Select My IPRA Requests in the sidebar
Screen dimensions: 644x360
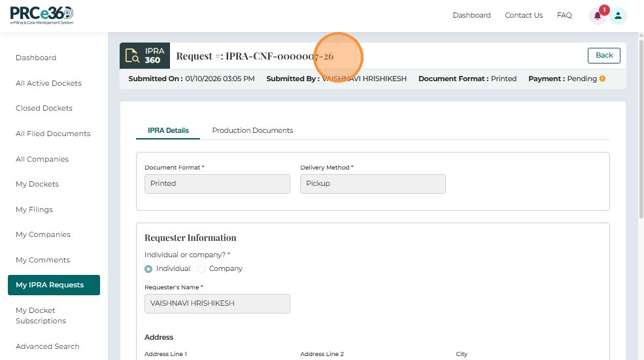coord(54,285)
